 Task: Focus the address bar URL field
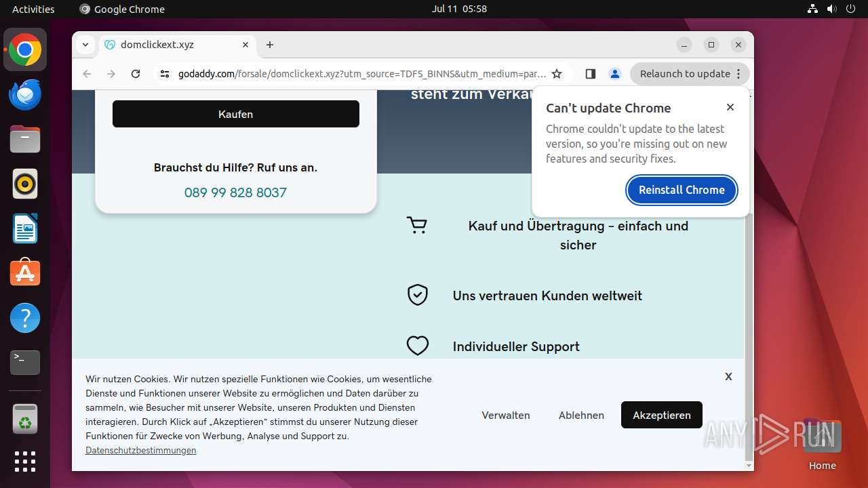[x=362, y=74]
